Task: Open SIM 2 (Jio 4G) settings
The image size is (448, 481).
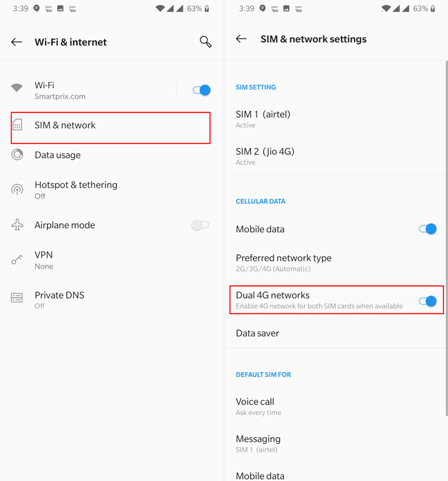Action: pos(336,156)
